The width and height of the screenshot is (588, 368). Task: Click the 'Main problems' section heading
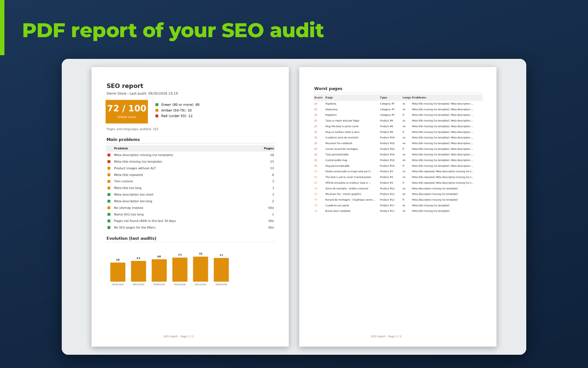pyautogui.click(x=123, y=139)
